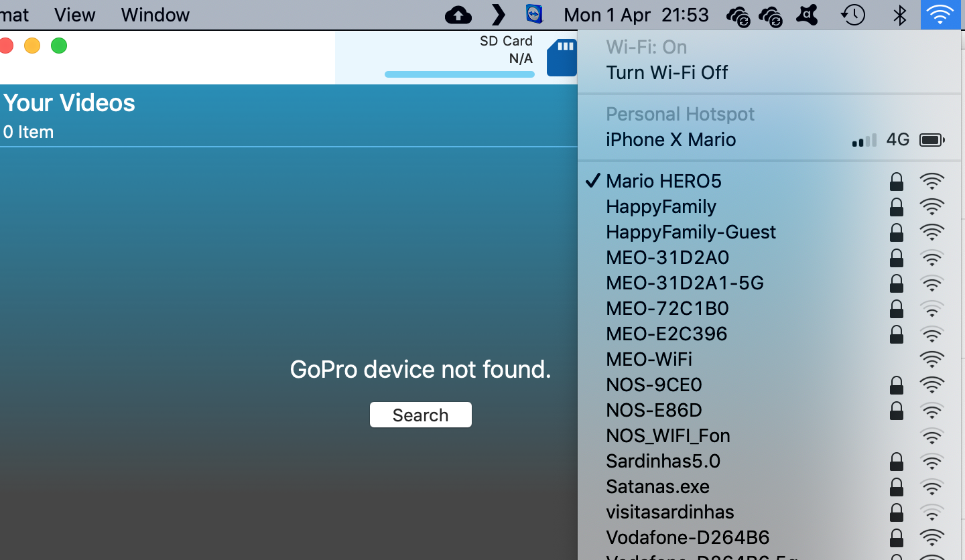Close the Wi-Fi menu via its menu bar icon
The width and height of the screenshot is (965, 560).
(941, 15)
